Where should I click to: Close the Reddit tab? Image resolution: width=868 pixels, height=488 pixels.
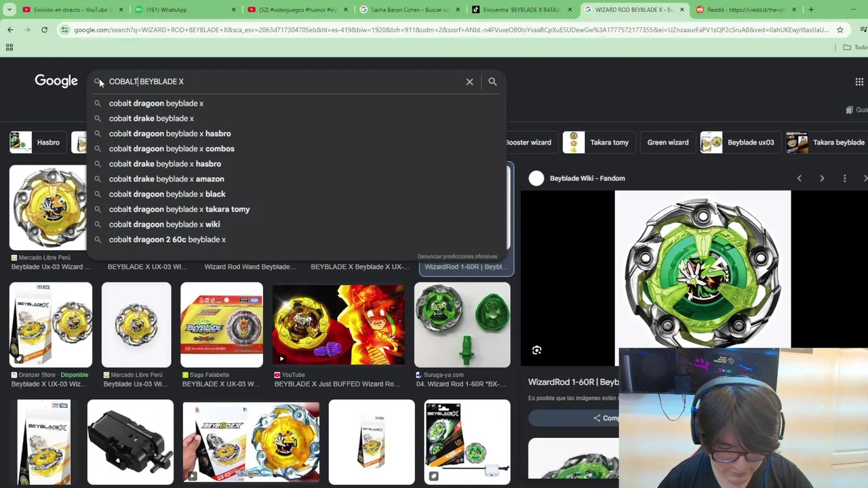pos(793,9)
